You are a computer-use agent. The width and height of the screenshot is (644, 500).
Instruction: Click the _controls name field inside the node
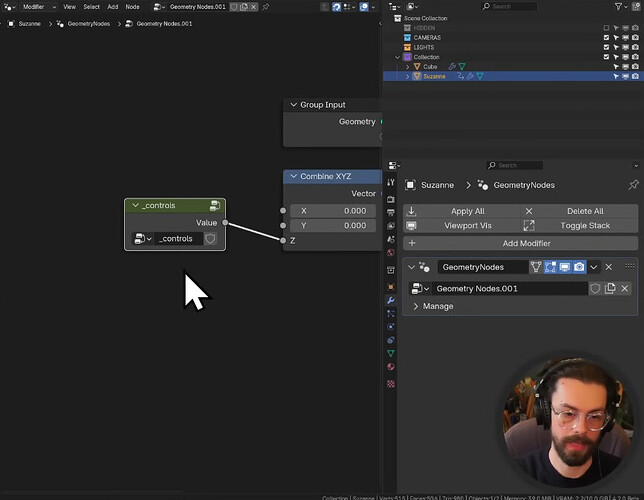point(178,239)
